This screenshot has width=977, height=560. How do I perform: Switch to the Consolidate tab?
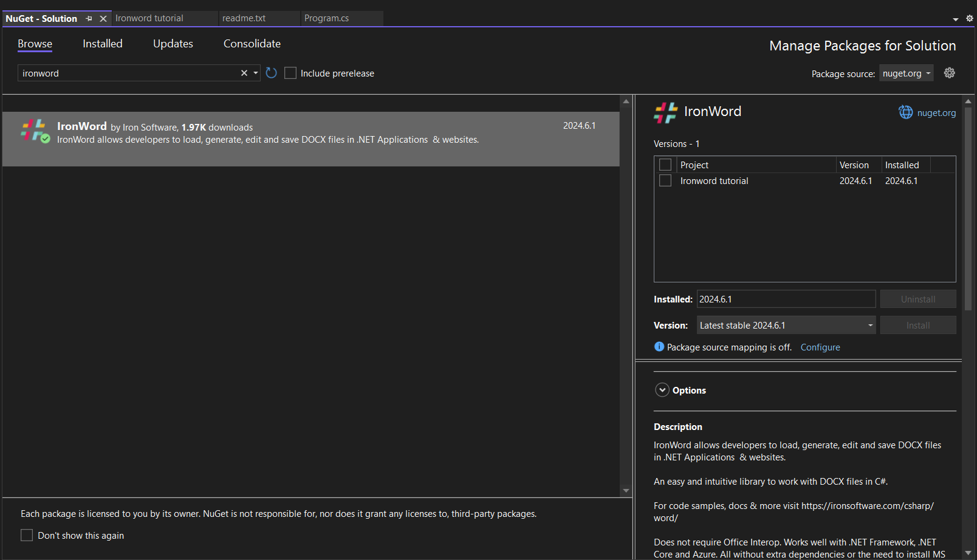[x=252, y=44]
